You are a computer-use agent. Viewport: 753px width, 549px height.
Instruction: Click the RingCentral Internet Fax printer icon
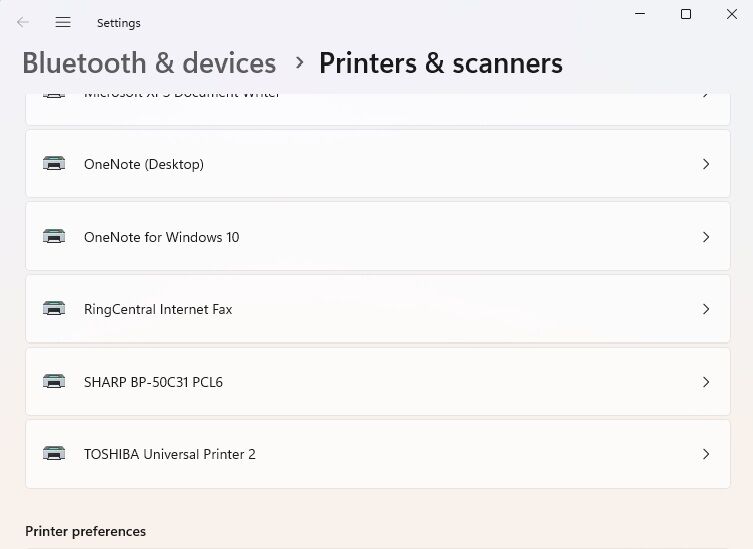[54, 309]
